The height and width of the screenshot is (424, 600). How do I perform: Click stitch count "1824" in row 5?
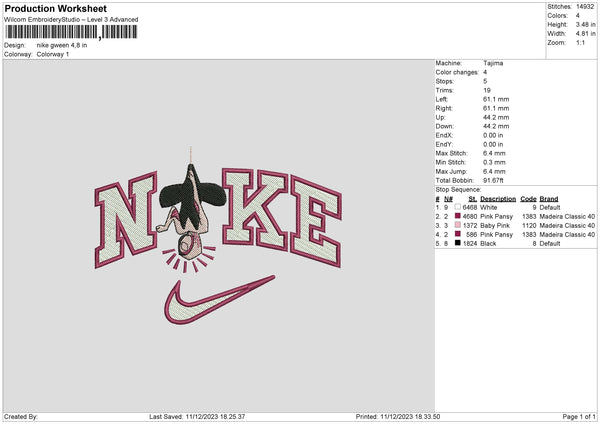(x=470, y=243)
